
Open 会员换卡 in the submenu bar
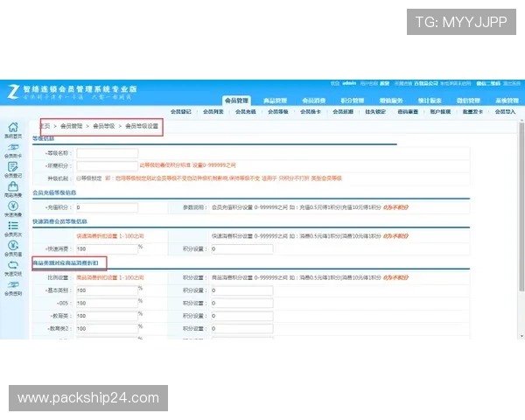pos(311,111)
